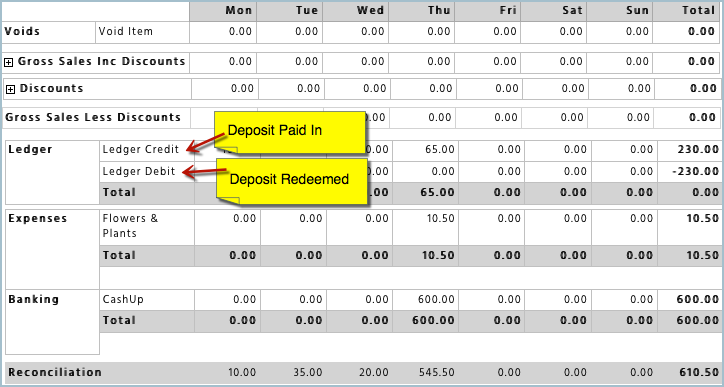Screen dimensions: 724x387
Task: Select the Wed column header
Action: tap(371, 11)
